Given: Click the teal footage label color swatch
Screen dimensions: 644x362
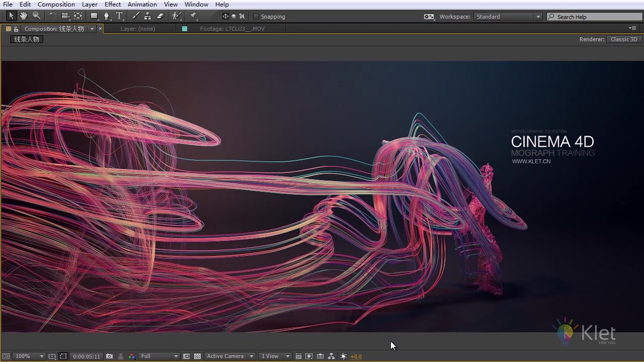Looking at the screenshot, I should point(185,29).
